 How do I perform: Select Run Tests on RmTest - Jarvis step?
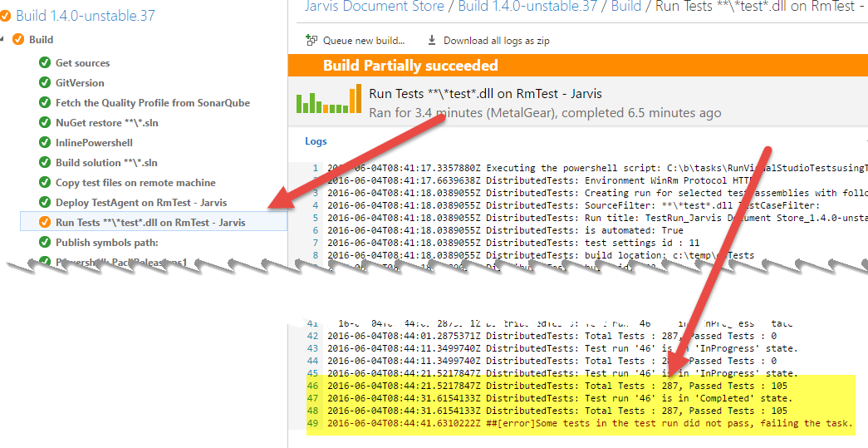[x=154, y=222]
